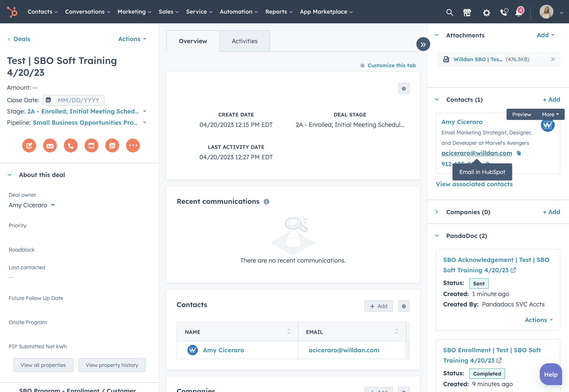Collapse the PandaDoc (2) section

tap(436, 236)
